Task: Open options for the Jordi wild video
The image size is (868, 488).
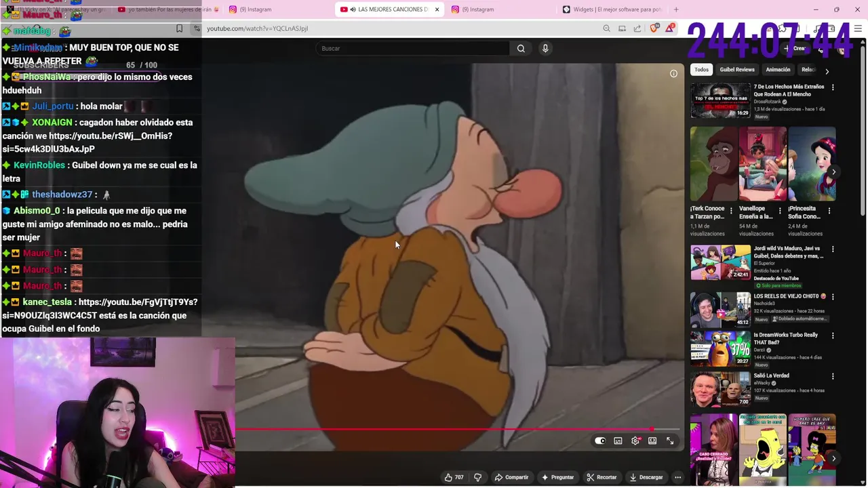Action: coord(833,249)
